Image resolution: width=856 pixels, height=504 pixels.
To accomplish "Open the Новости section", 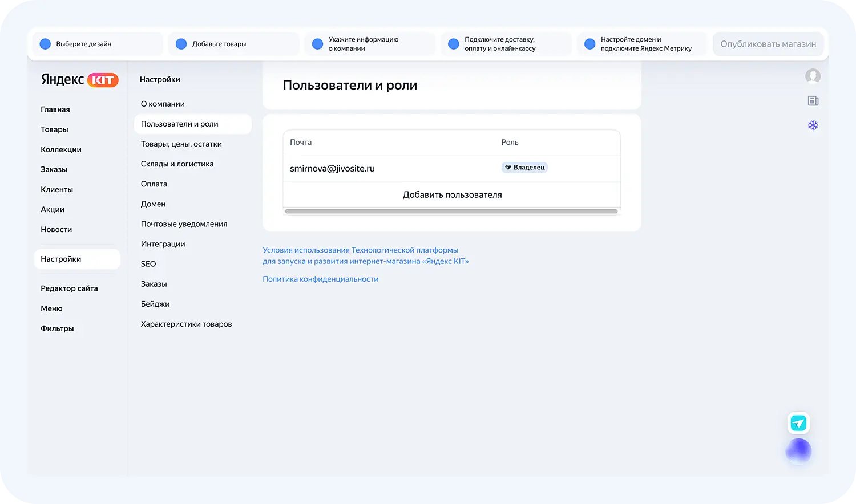I will point(56,229).
